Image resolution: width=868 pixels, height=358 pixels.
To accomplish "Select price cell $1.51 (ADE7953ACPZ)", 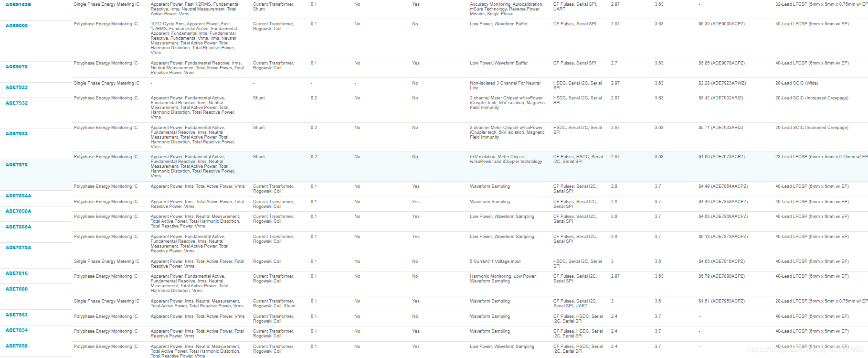I will point(721,301).
